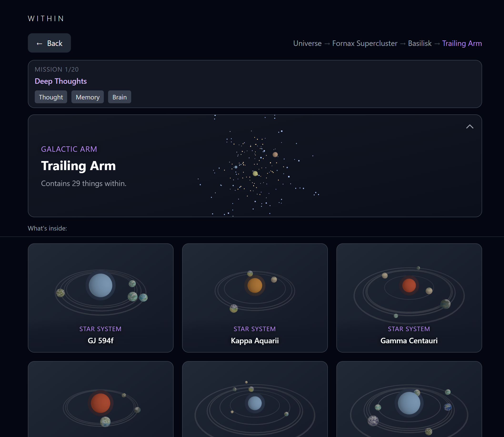
Task: Click the blue star in GJ 594f
Action: pos(100,285)
